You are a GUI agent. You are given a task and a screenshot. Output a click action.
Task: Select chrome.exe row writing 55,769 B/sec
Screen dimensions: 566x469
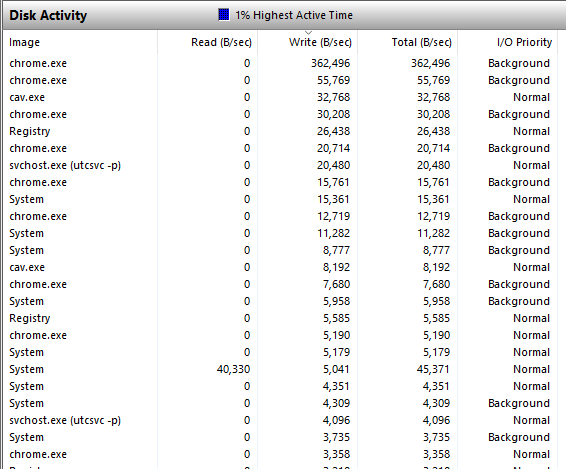[280, 80]
